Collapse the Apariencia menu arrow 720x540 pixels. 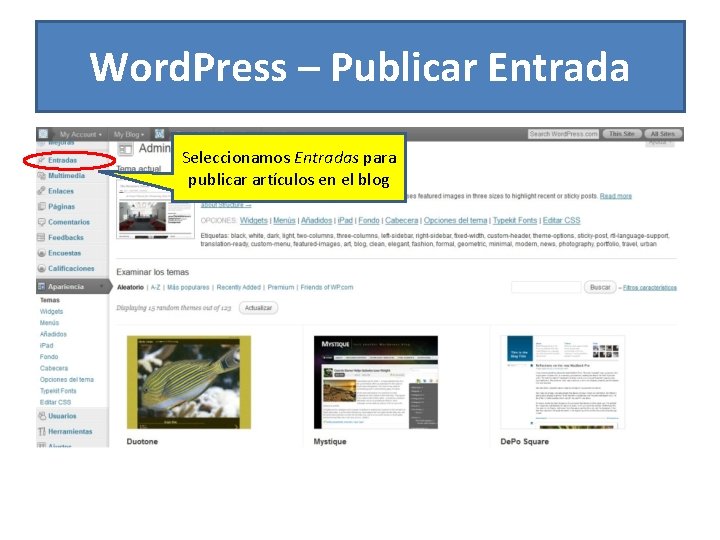(x=102, y=287)
